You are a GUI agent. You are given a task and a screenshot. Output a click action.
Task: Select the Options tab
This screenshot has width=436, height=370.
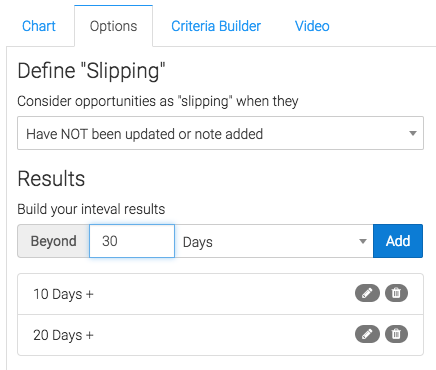[113, 26]
